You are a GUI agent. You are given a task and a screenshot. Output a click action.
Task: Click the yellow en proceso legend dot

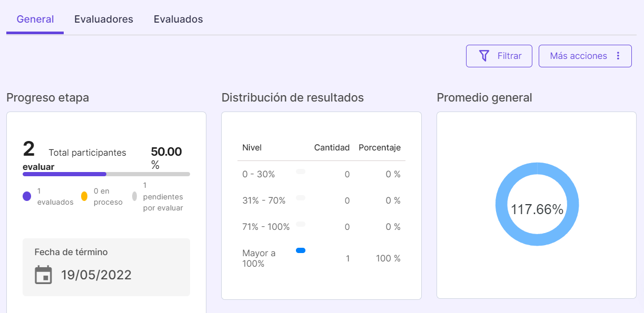point(84,196)
